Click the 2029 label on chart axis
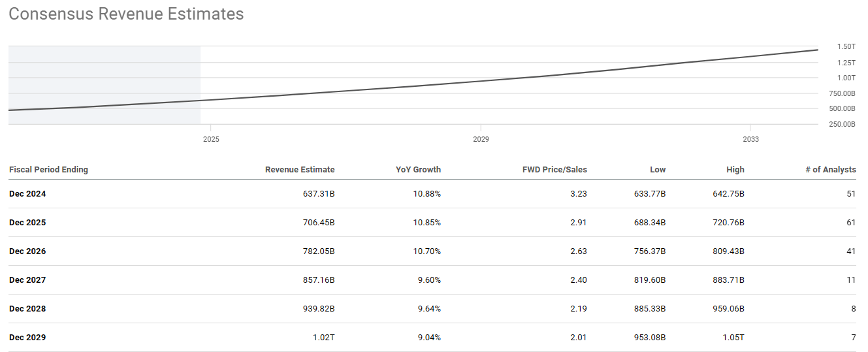868x352 pixels. (481, 139)
